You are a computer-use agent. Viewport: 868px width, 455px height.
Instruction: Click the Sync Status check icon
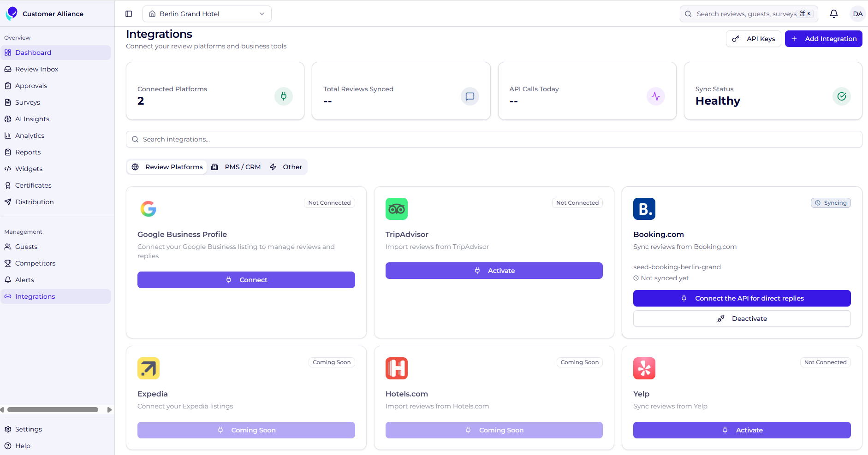coord(842,96)
